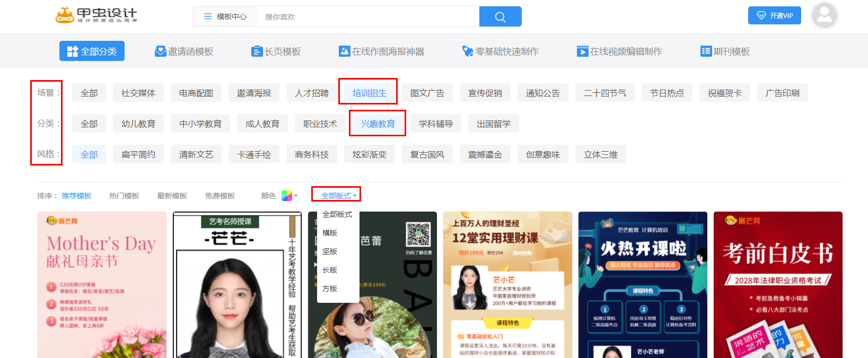Select the 邀请海报 scene filter
The image size is (868, 358).
(254, 93)
